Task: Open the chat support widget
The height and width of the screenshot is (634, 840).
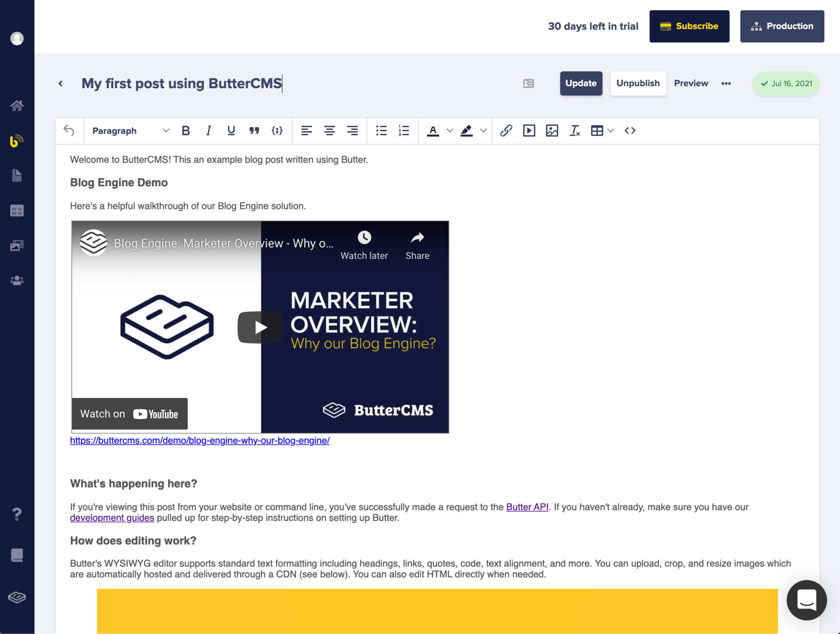Action: 806,600
